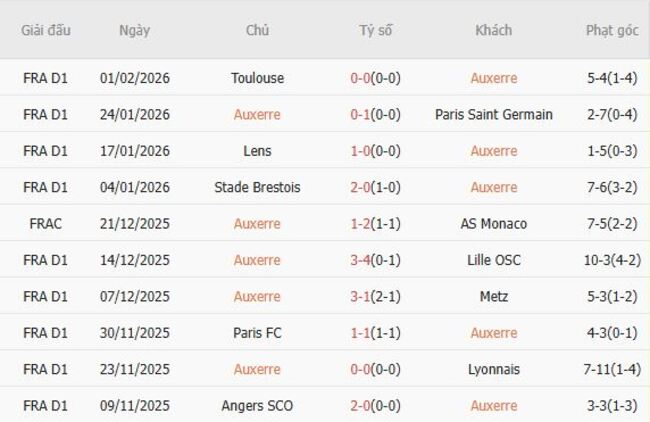Open the Angers SCO team link
Screen dimensions: 650x422
coord(257,405)
